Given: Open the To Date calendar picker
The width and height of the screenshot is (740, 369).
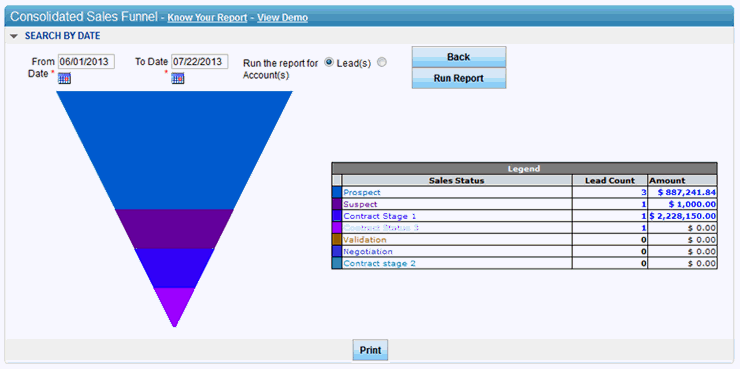Looking at the screenshot, I should [177, 78].
